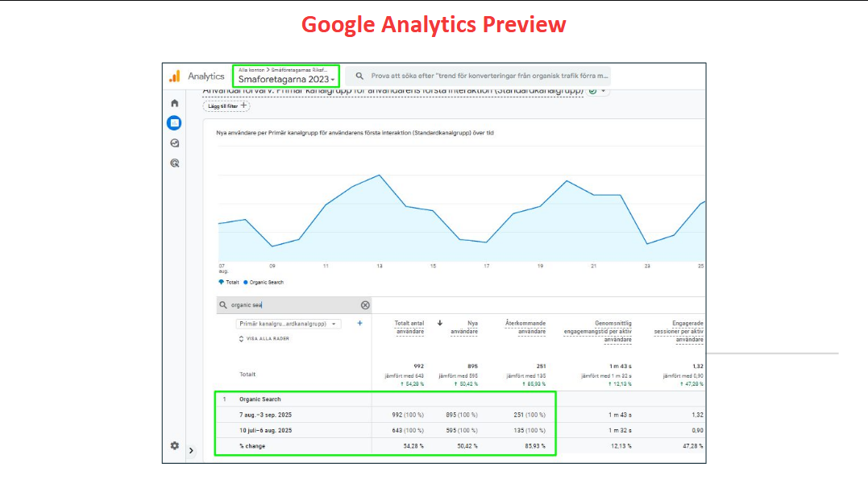Click the top Analytics search field
Viewport: 868px width, 488px height.
pyautogui.click(x=484, y=77)
